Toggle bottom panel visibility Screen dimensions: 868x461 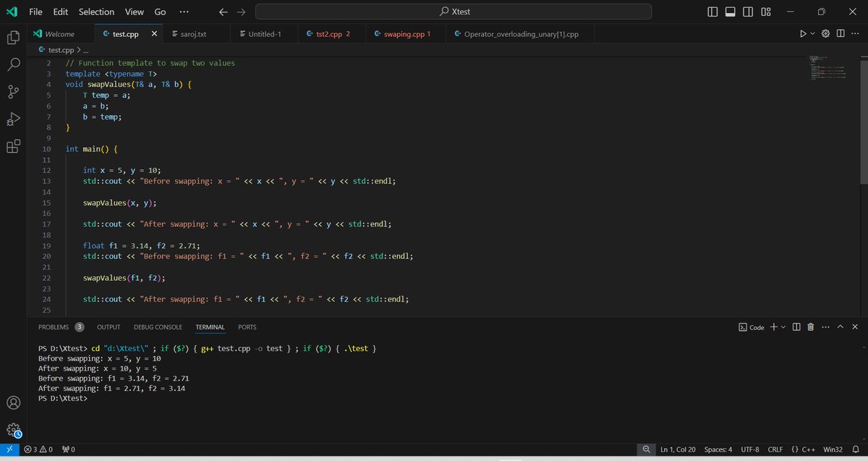731,12
